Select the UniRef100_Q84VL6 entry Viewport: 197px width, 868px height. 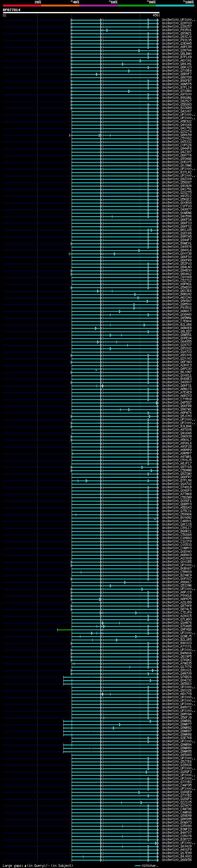click(x=177, y=250)
